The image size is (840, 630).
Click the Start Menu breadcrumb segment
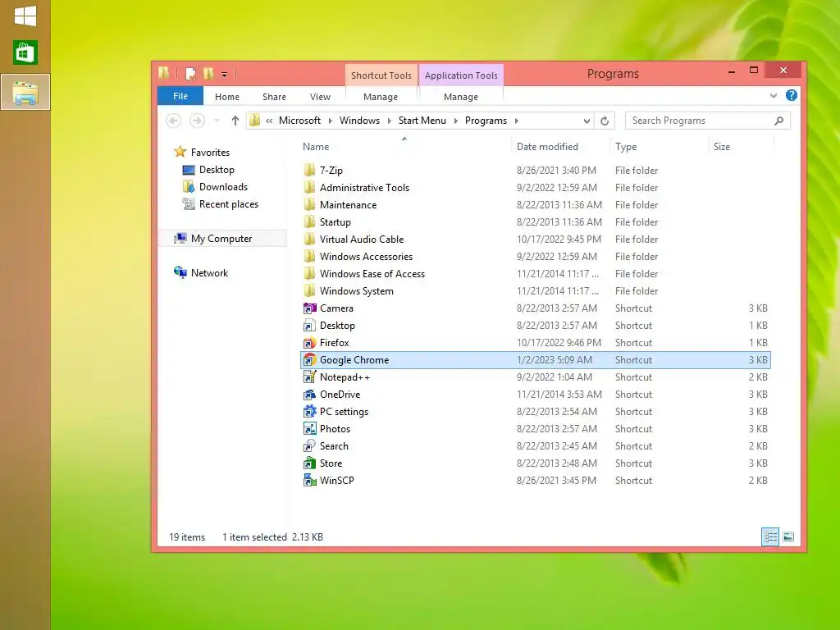tap(422, 121)
